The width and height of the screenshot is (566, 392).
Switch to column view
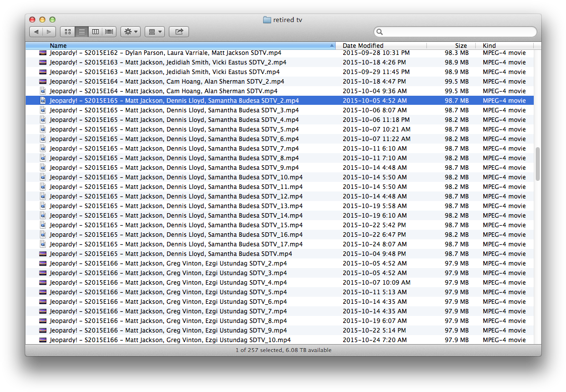[96, 32]
